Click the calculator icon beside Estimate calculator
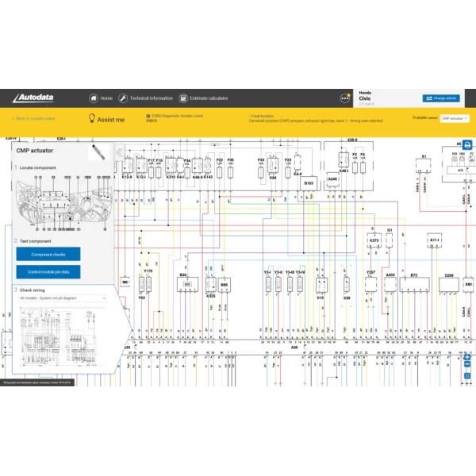 (x=183, y=98)
